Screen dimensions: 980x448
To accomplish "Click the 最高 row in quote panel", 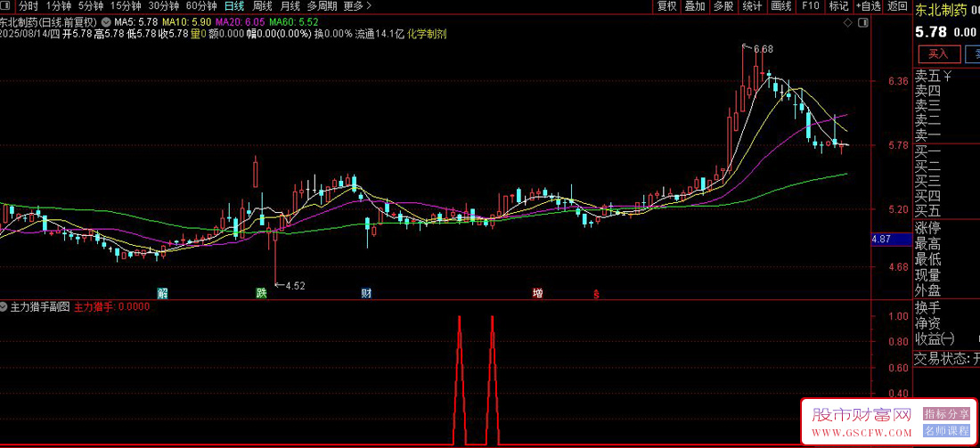I will (947, 244).
